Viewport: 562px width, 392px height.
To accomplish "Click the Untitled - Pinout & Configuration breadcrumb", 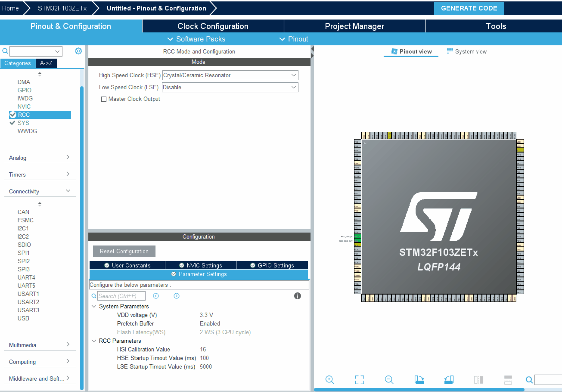I will coord(156,8).
